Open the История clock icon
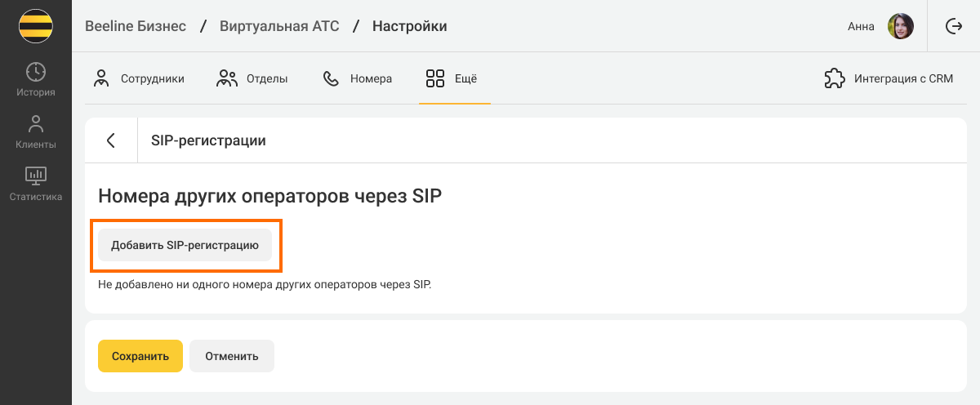Image resolution: width=980 pixels, height=405 pixels. (36, 72)
